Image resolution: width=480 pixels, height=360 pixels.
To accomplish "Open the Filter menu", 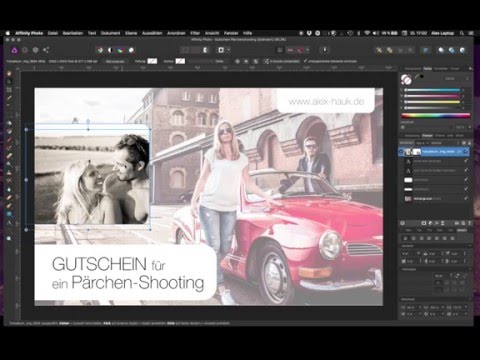I will [195, 33].
